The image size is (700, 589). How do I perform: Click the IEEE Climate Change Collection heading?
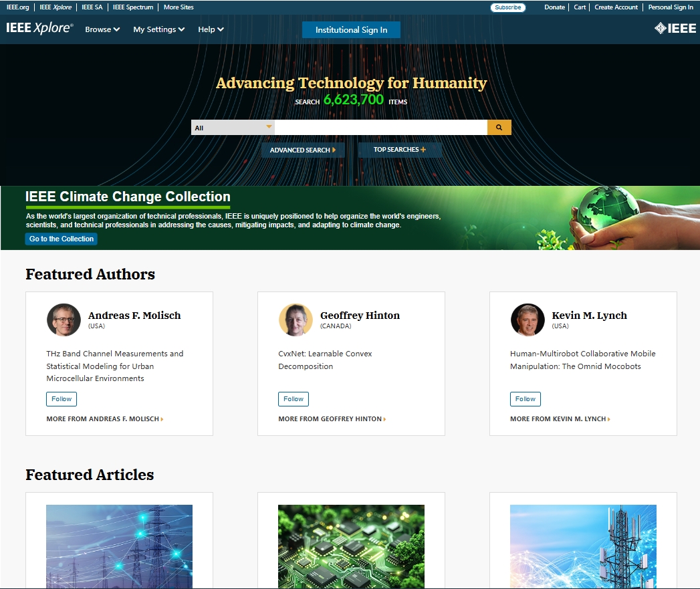pyautogui.click(x=128, y=197)
